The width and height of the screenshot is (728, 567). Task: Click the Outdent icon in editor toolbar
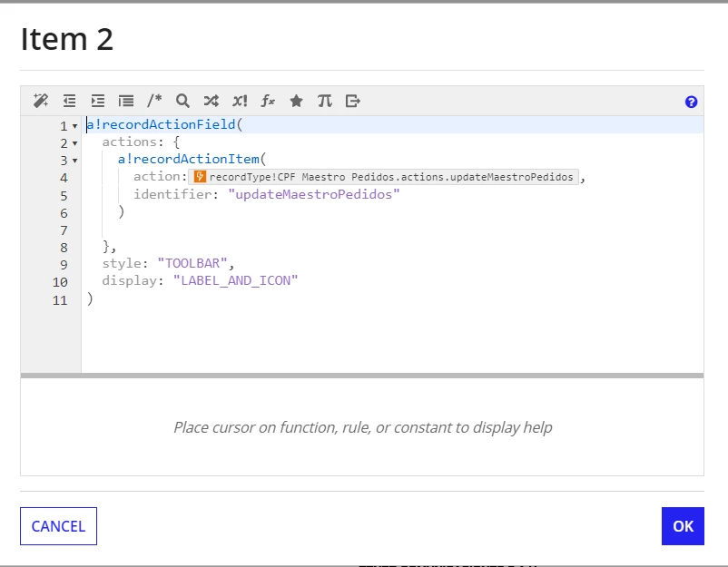tap(69, 101)
